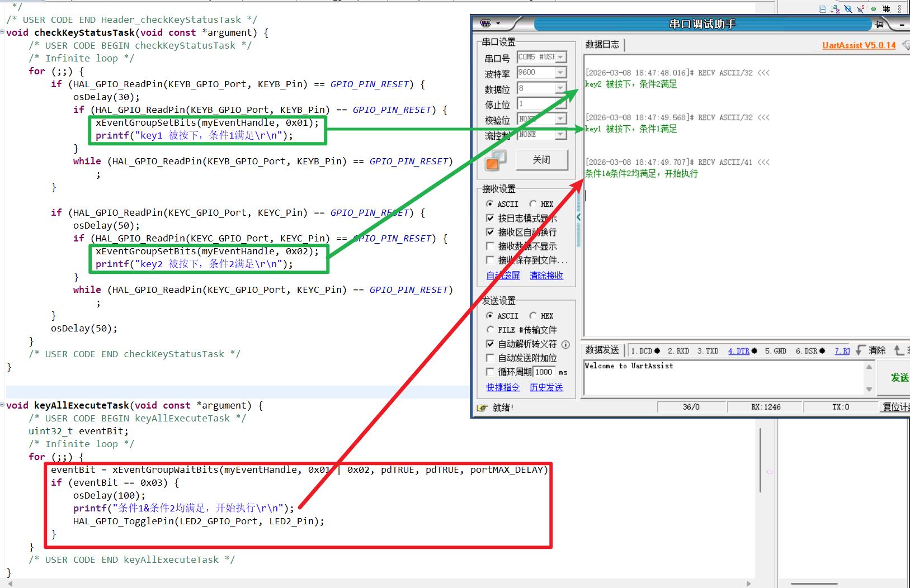Viewport: 910px width, 588px height.
Task: Click into the Welcome to UartAssist send text box
Action: click(x=724, y=378)
